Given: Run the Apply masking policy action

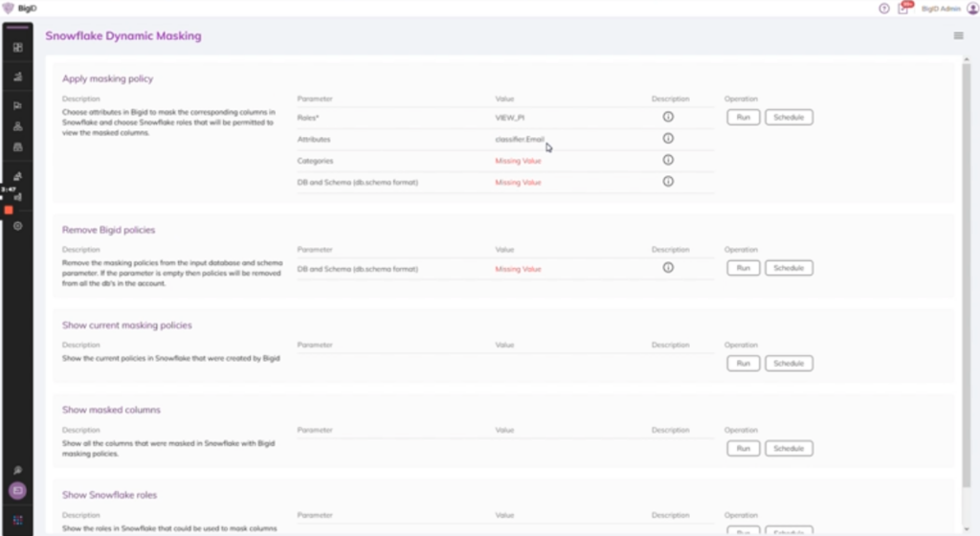Looking at the screenshot, I should [744, 117].
